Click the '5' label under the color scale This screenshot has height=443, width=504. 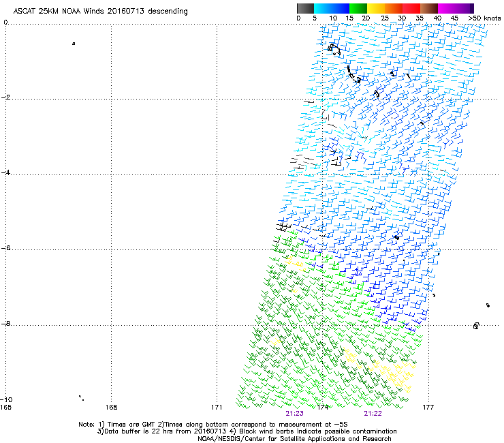[315, 18]
